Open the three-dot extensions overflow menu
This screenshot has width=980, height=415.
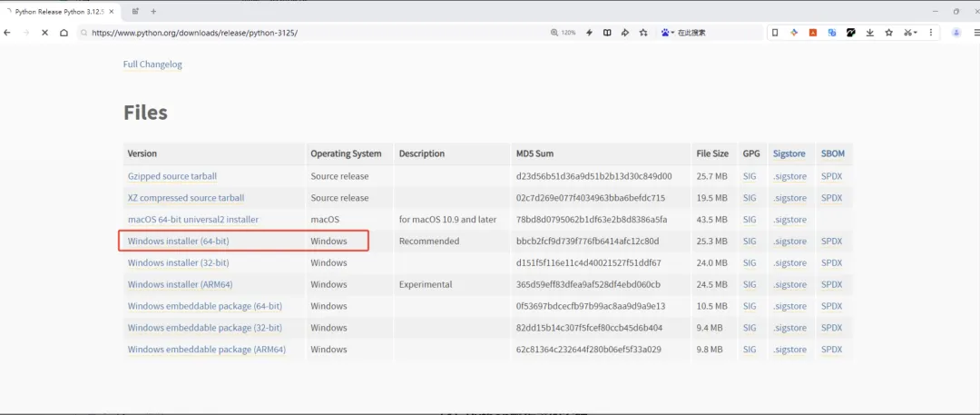click(x=931, y=33)
